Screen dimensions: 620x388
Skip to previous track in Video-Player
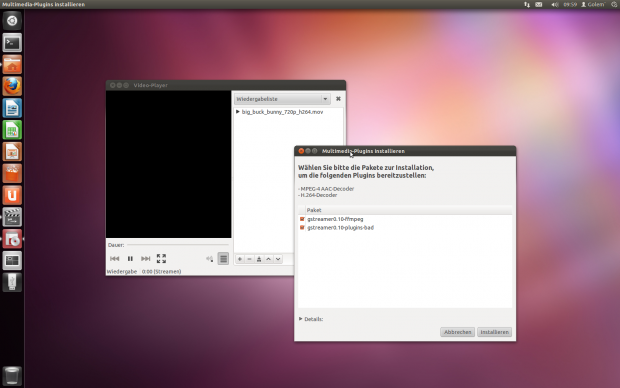click(x=115, y=259)
